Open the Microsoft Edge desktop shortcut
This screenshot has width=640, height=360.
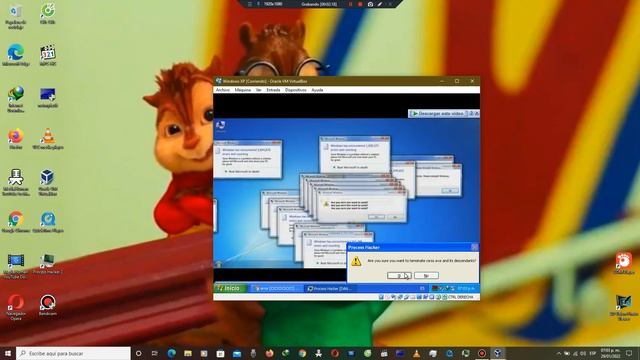(16, 55)
